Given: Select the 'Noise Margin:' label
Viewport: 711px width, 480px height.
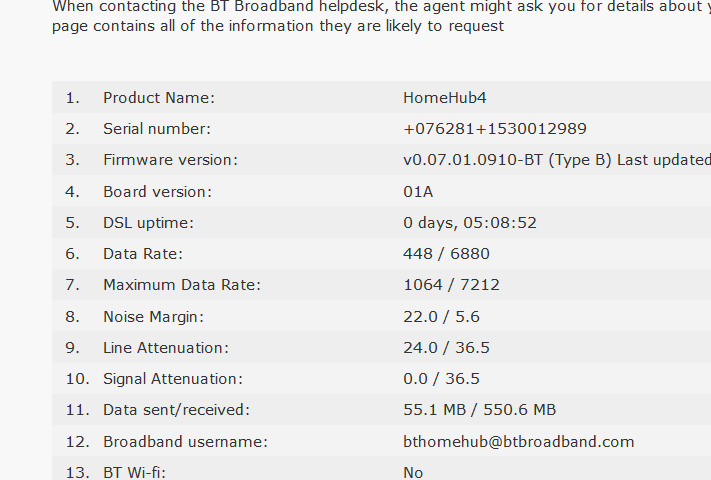Looking at the screenshot, I should pyautogui.click(x=153, y=317).
